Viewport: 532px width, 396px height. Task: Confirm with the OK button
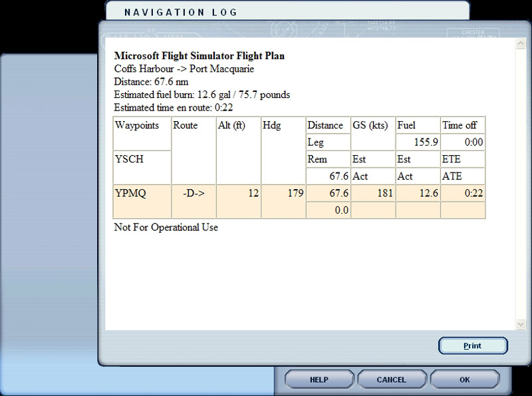[464, 379]
